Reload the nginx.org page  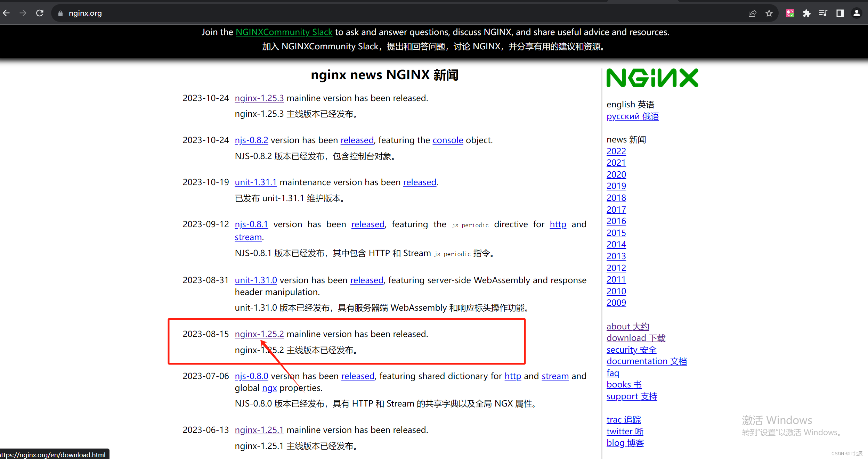tap(40, 13)
